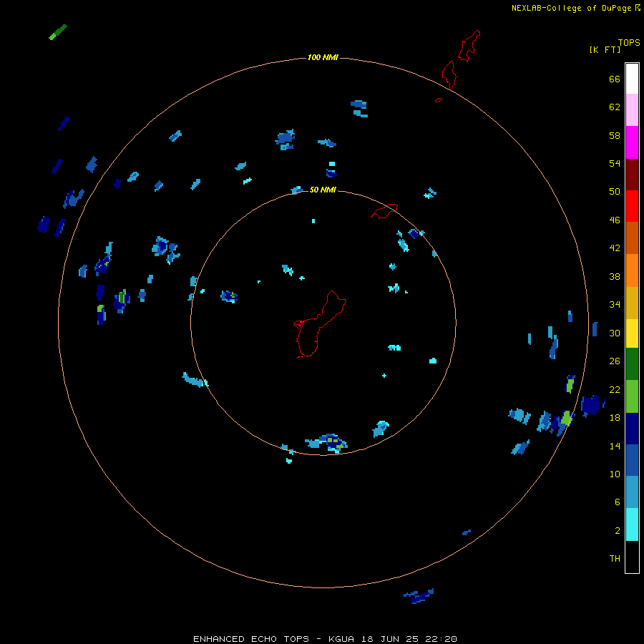
Task: Click the [K FT] units label
Action: (605, 49)
